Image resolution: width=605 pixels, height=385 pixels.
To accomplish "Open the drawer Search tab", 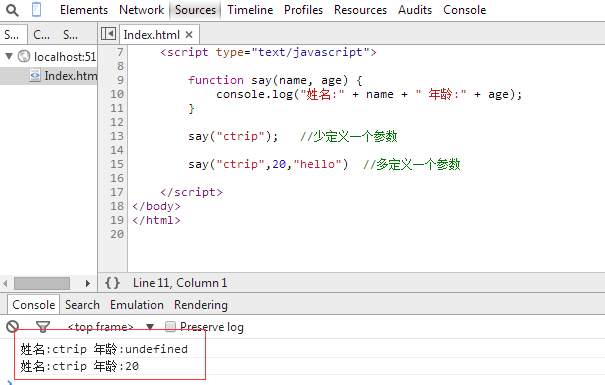I will click(82, 305).
